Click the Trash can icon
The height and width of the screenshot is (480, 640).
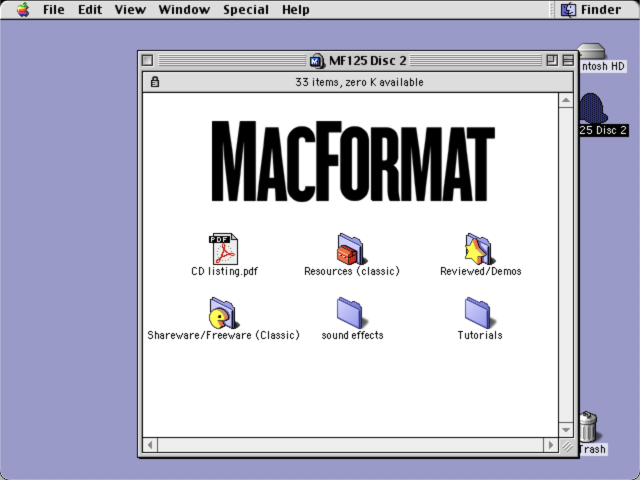click(x=588, y=426)
